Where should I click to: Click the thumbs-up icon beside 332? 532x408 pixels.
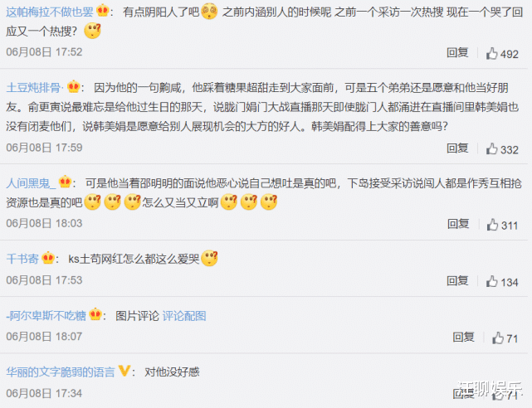tap(491, 149)
